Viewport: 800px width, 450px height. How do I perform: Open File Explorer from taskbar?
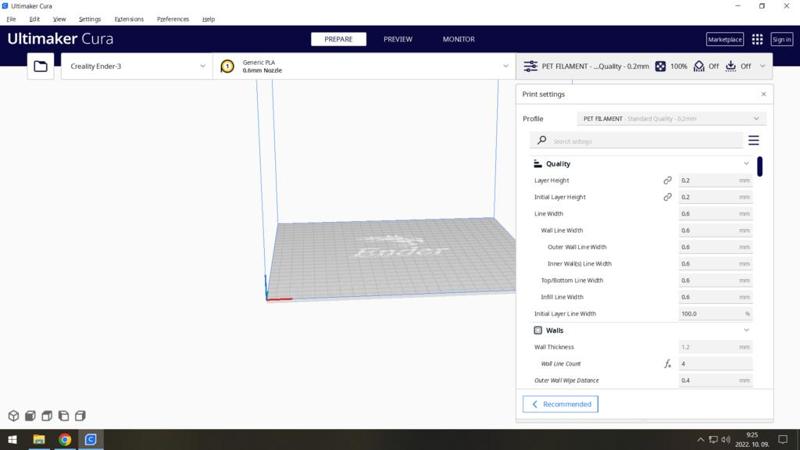39,439
